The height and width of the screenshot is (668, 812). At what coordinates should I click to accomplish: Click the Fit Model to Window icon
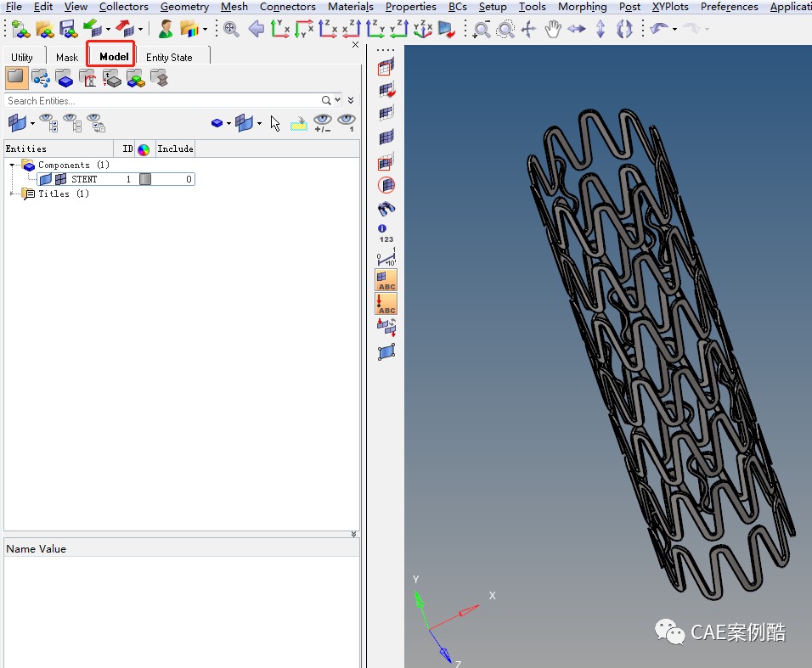[231, 29]
